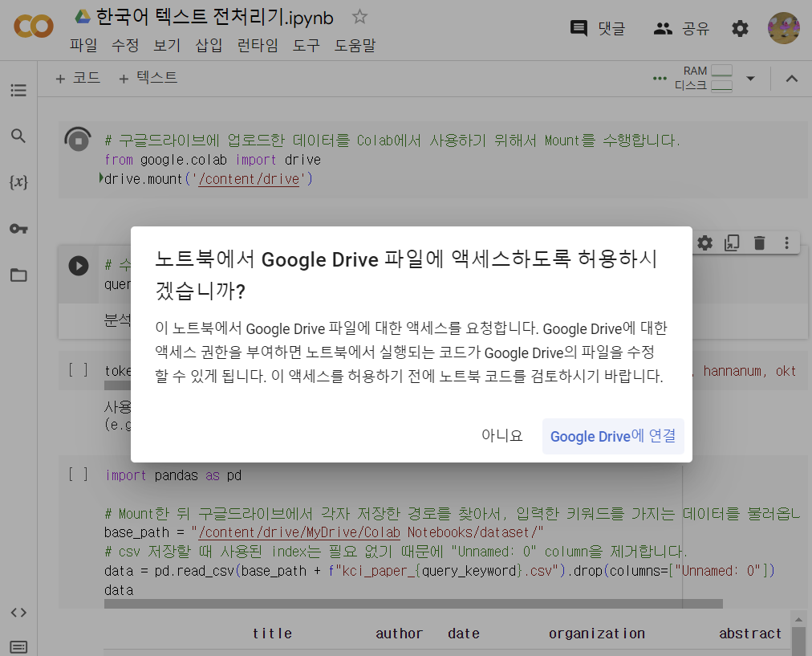Open settings gear in the header
The height and width of the screenshot is (656, 812).
point(740,28)
